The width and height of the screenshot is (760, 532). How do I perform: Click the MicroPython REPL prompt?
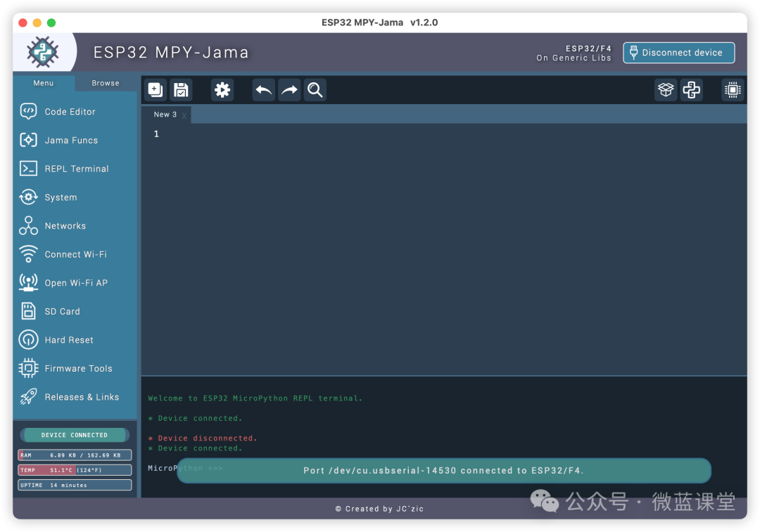184,468
